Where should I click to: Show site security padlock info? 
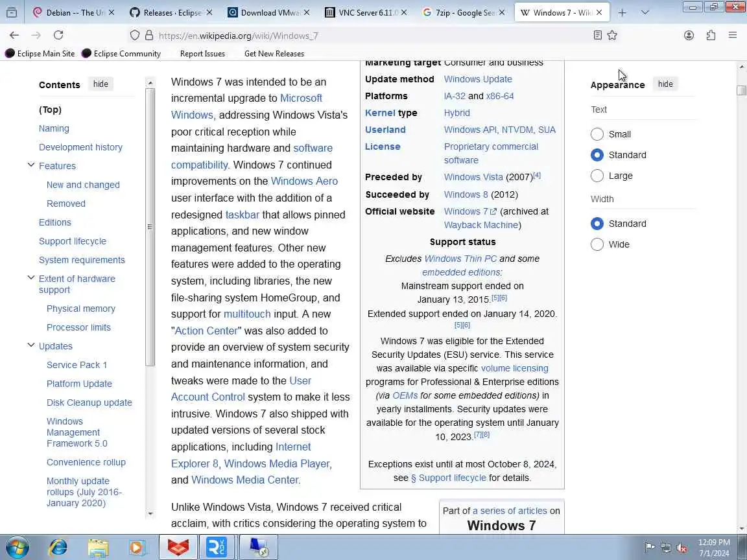click(x=149, y=35)
